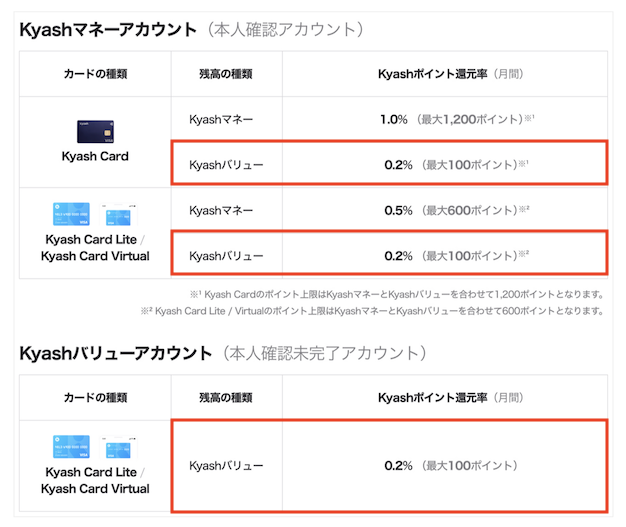Click the dark navy Kyash Card image

point(93,130)
